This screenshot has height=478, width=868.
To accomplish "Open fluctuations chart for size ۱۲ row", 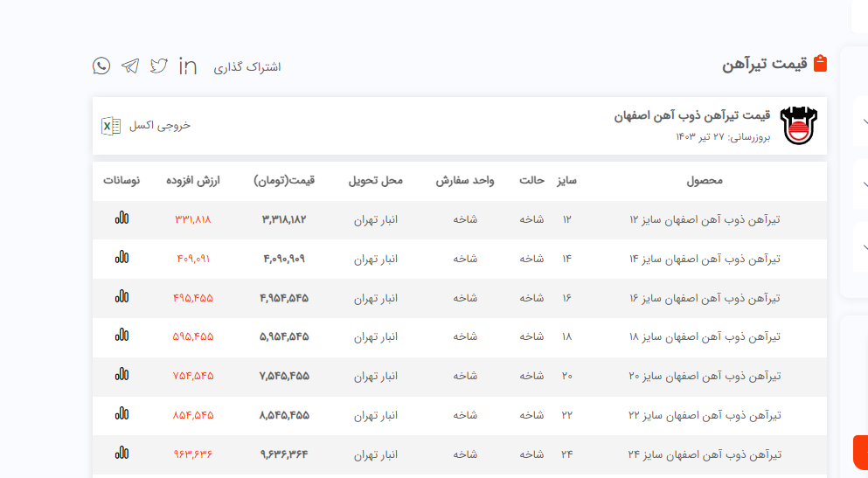I will (x=122, y=218).
